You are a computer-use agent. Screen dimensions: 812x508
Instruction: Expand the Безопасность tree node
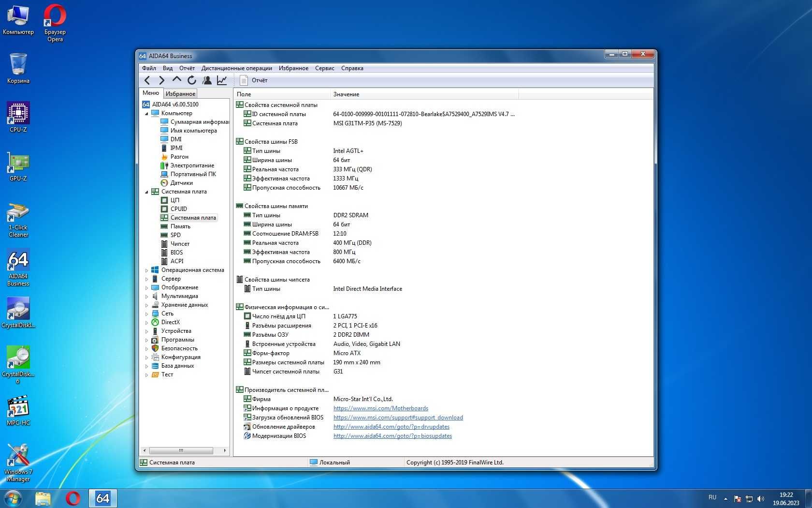coord(147,349)
